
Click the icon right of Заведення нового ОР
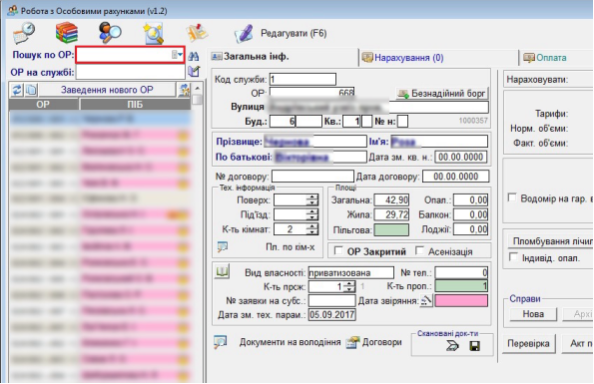[185, 90]
